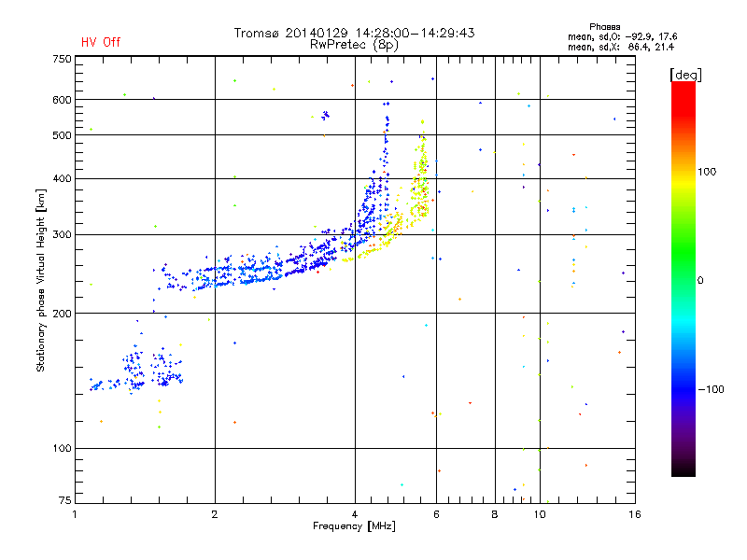747x560 pixels.
Task: Click the y-axis tick label '200'
Action: click(62, 314)
